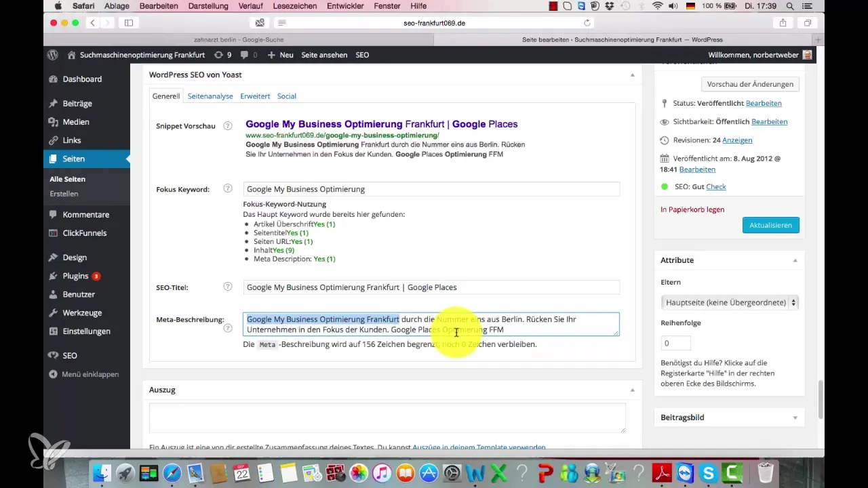Click the SEO Check link
This screenshot has width=868, height=488.
(716, 186)
